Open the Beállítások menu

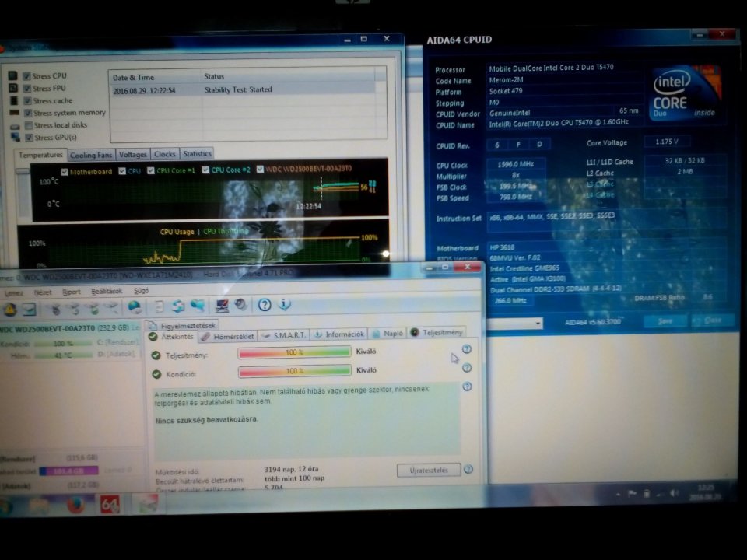(107, 291)
